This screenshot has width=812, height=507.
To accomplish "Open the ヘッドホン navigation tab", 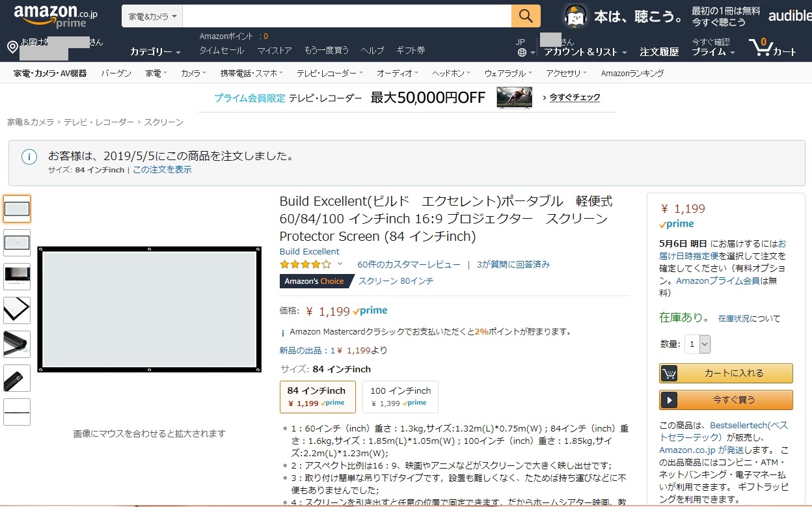I will click(449, 74).
